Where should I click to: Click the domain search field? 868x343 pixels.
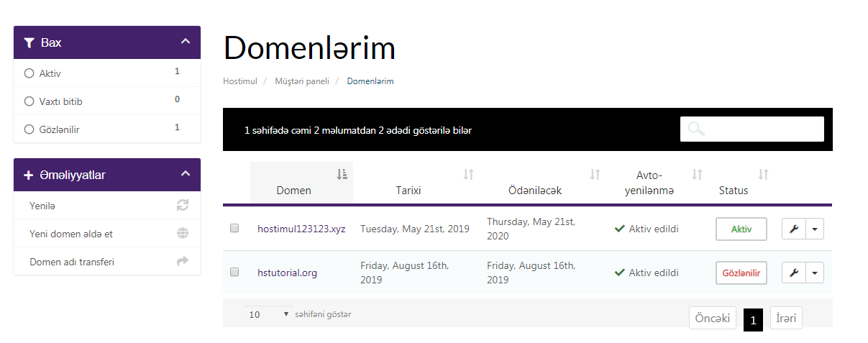(x=751, y=129)
